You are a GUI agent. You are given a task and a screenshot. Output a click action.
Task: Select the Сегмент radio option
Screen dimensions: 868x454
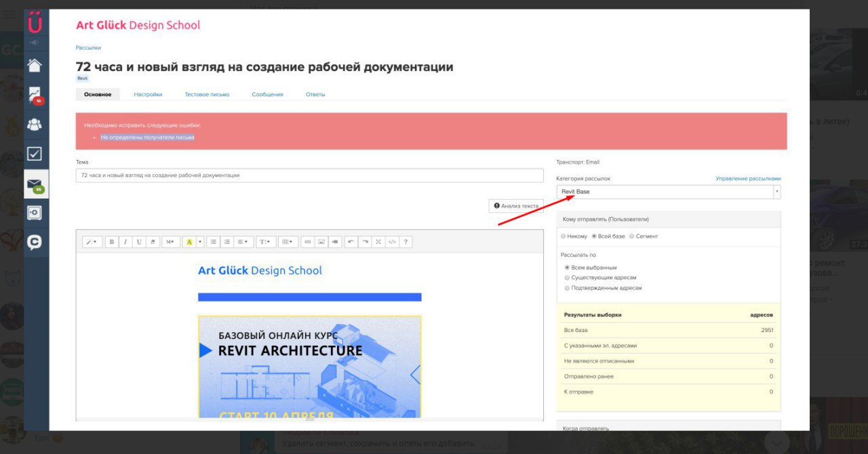point(632,236)
